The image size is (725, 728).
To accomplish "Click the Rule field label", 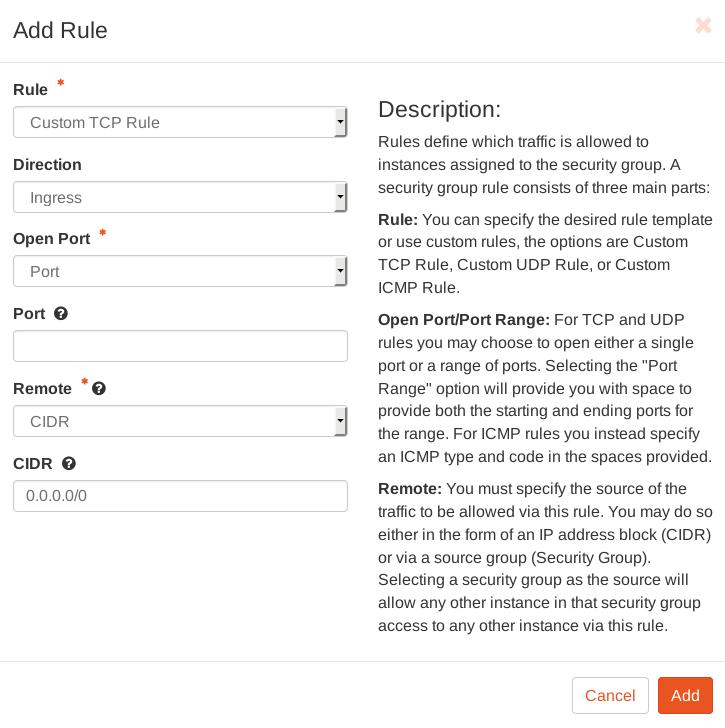I will tap(30, 90).
